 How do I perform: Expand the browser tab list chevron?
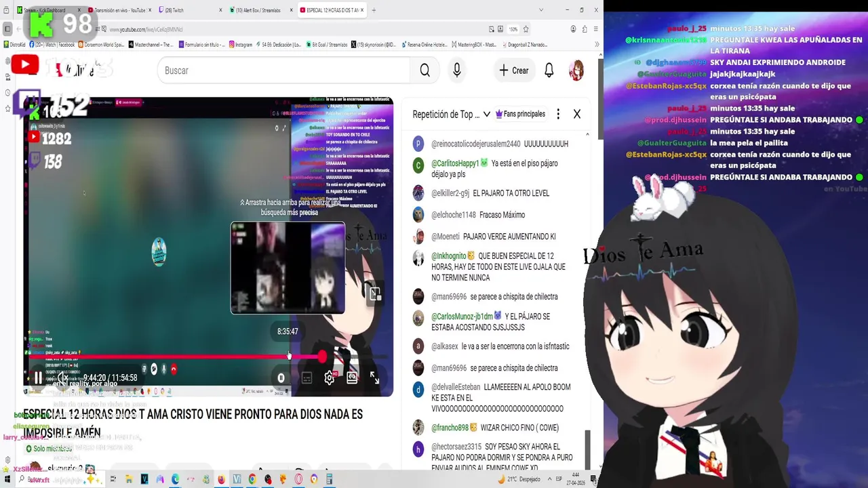[x=541, y=10]
